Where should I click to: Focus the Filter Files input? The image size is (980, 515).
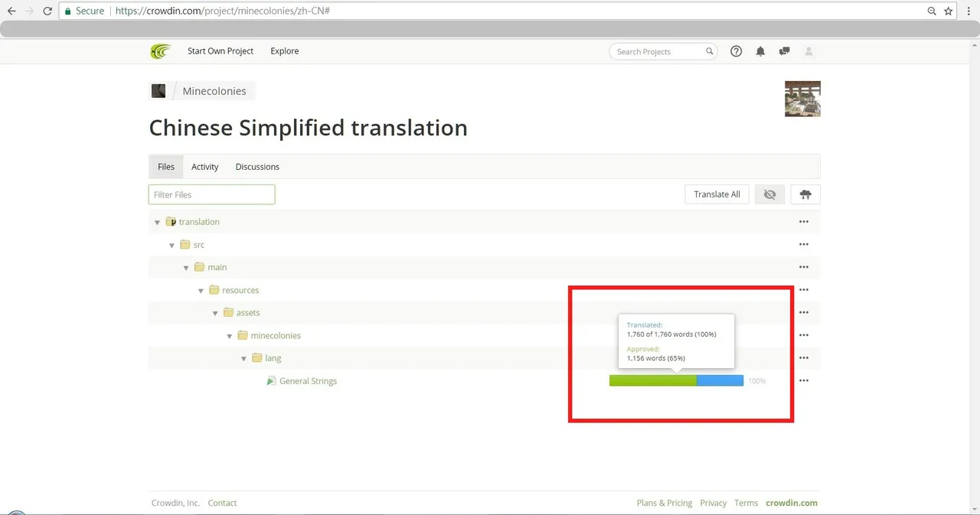[211, 194]
